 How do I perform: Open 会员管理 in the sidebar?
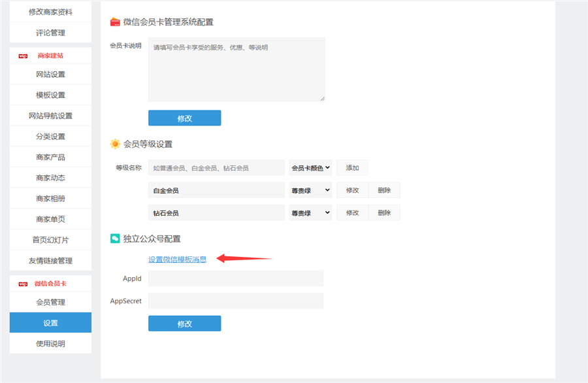[x=50, y=302]
